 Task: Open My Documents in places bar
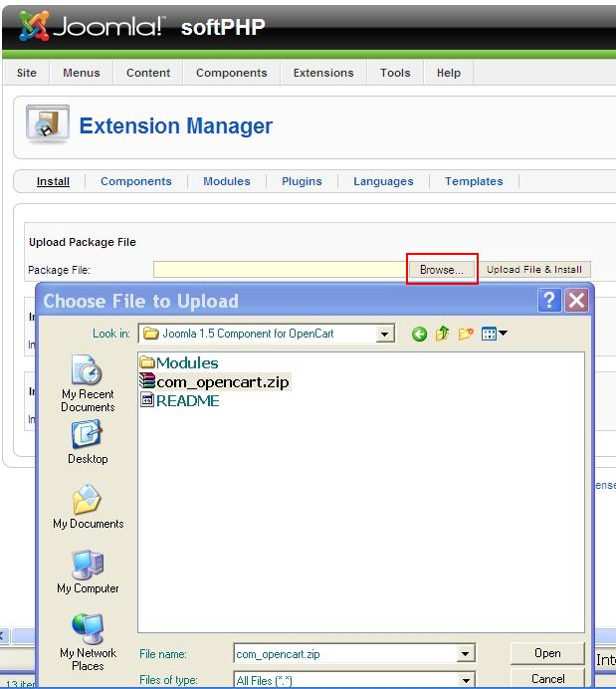[88, 507]
